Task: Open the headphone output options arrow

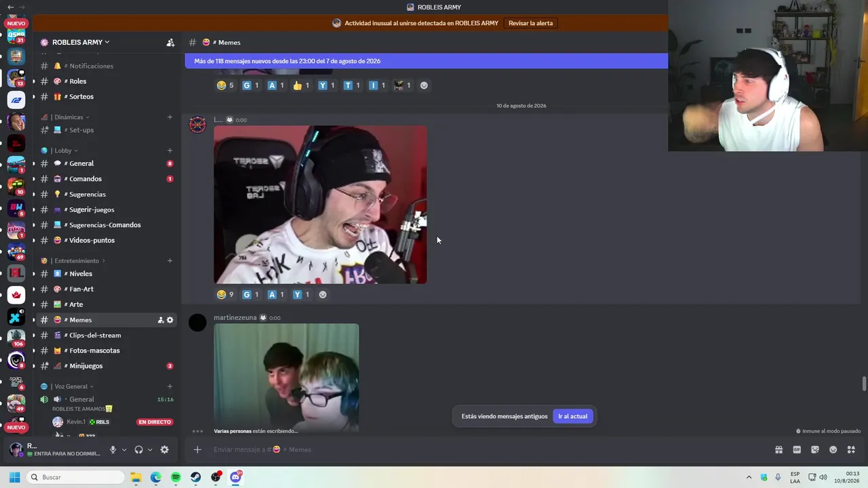Action: tap(150, 450)
